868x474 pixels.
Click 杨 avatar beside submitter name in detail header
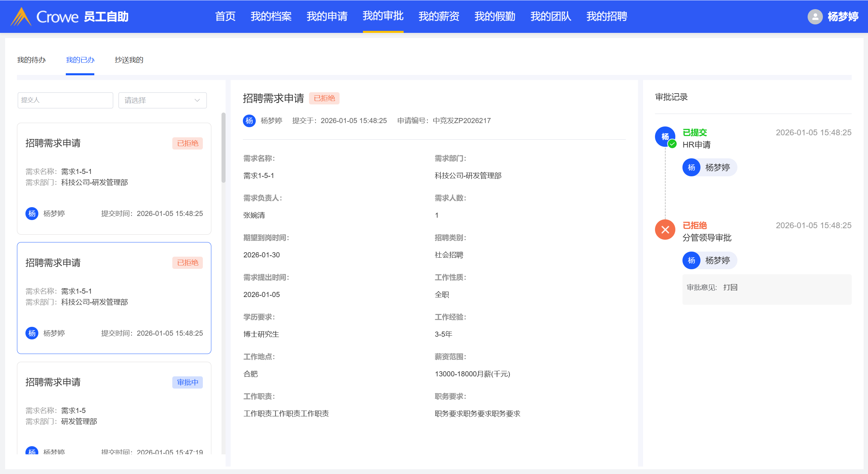tap(249, 121)
